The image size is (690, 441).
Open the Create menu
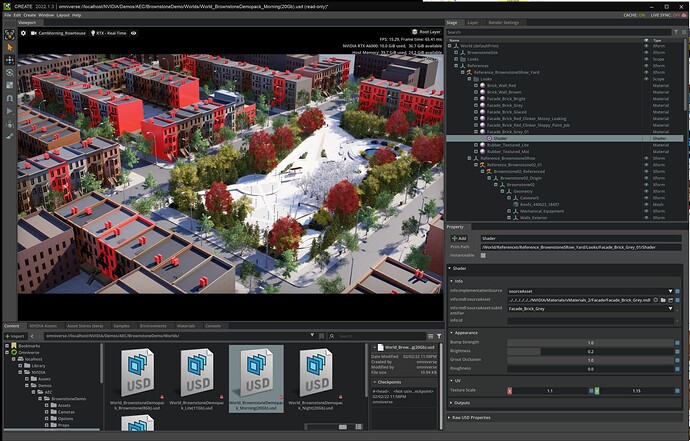[29, 15]
